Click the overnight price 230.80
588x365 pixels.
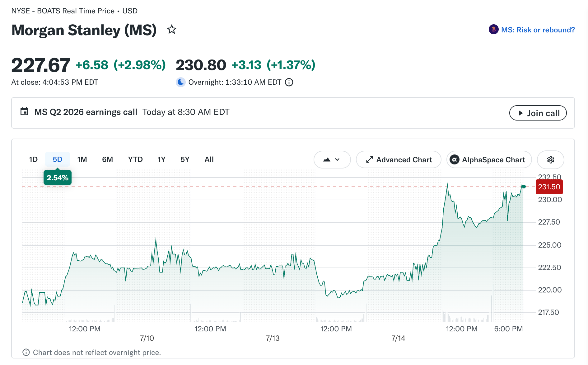tap(201, 65)
